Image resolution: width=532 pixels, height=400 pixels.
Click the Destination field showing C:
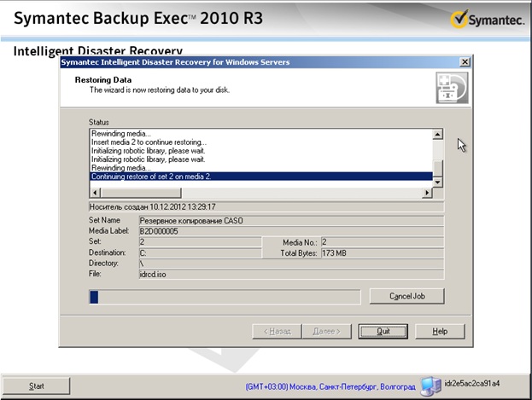tap(200, 253)
